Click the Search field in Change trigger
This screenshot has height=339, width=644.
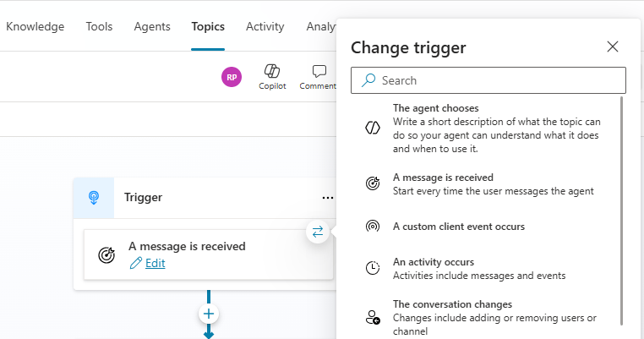coord(488,80)
